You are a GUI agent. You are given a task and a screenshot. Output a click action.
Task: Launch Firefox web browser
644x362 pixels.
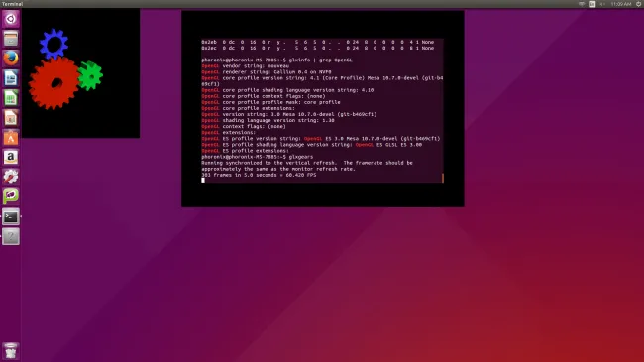pos(11,59)
